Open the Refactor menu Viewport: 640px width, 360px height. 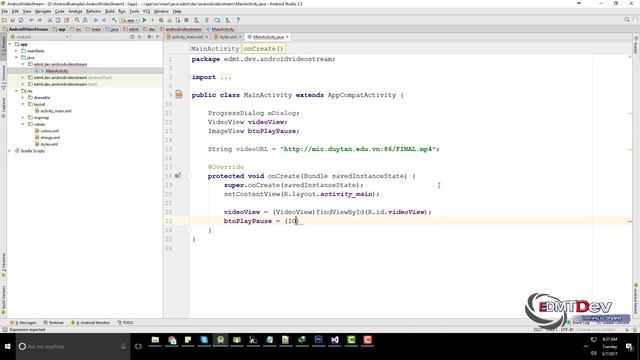pos(93,11)
